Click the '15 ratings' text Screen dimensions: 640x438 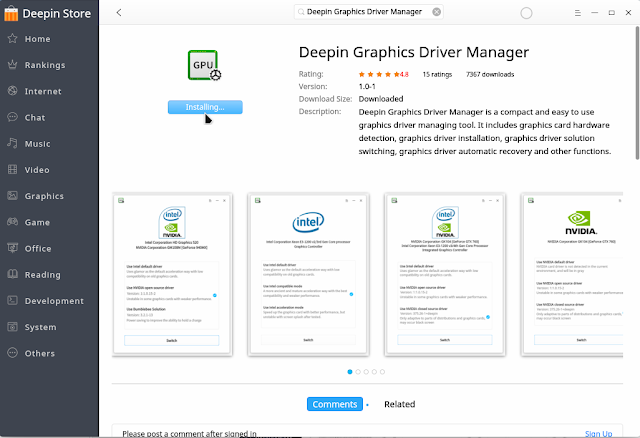click(437, 74)
